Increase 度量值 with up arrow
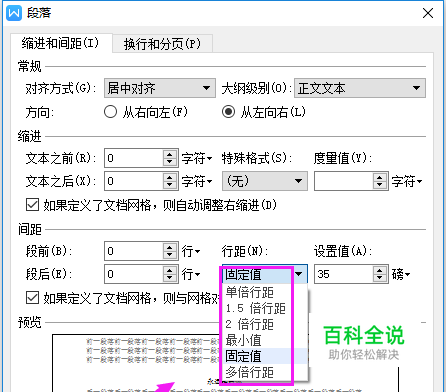446x392 pixels. [380, 178]
